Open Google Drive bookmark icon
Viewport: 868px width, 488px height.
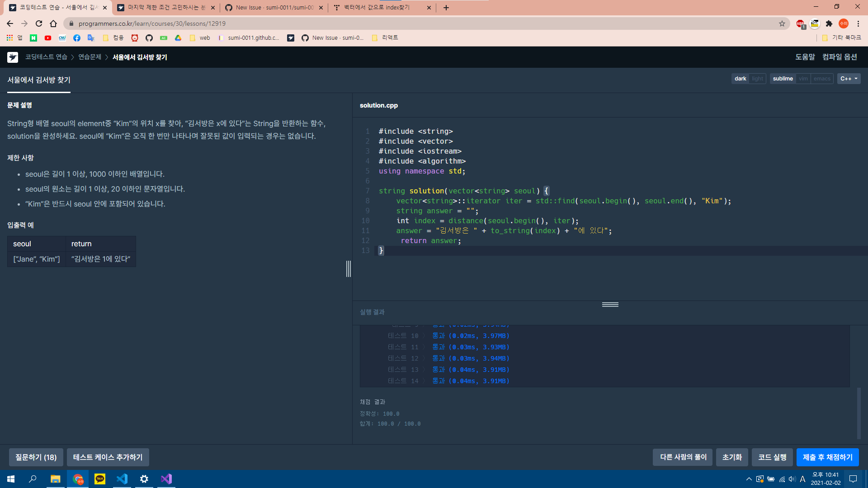(x=178, y=38)
